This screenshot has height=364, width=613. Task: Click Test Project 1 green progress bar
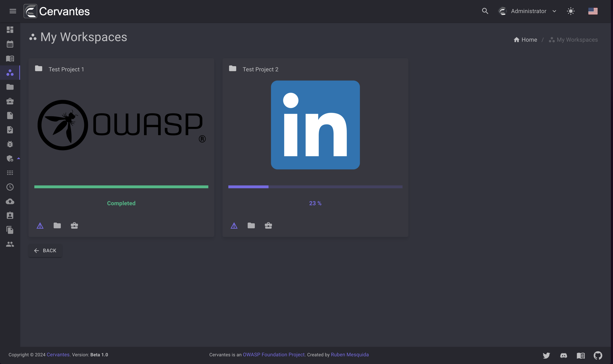[x=121, y=187]
